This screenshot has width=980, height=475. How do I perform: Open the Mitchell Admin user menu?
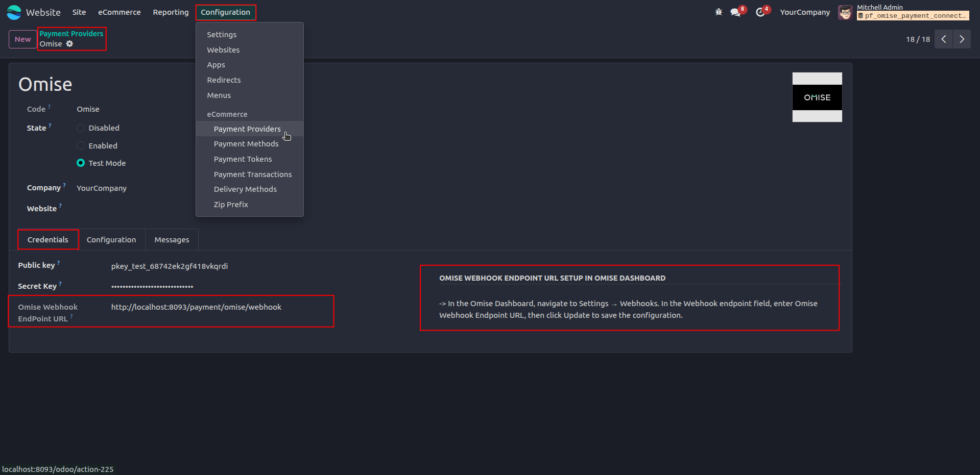(x=904, y=12)
